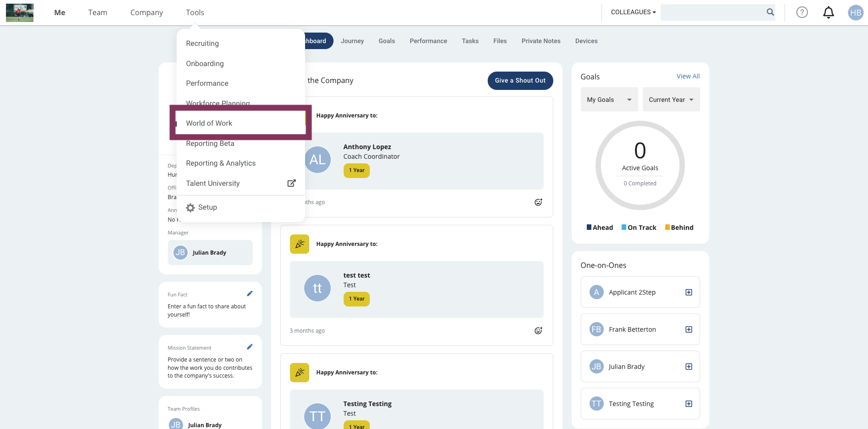Expand the Current Year dropdown
The height and width of the screenshot is (429, 868).
(671, 100)
